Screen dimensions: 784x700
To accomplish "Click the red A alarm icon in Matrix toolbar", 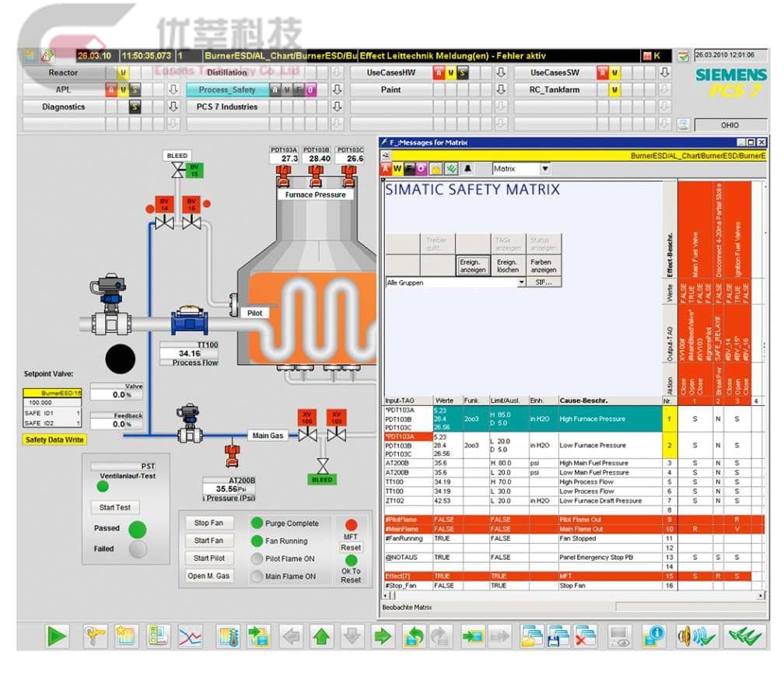I will coord(386,169).
